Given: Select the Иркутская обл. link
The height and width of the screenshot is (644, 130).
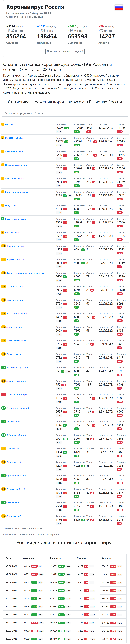Looking at the screenshot, I should pyautogui.click(x=13, y=205).
